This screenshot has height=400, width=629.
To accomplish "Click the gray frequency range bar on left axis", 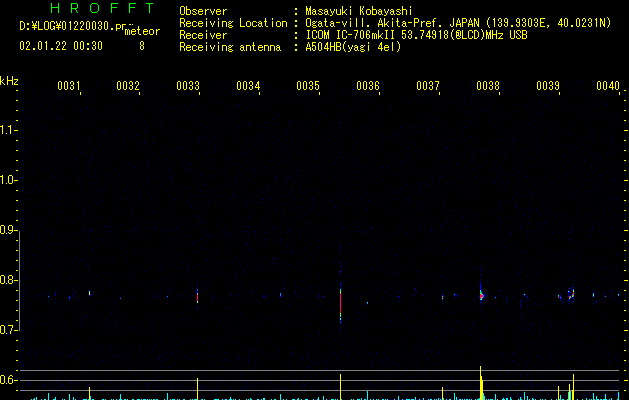I will pos(19,280).
